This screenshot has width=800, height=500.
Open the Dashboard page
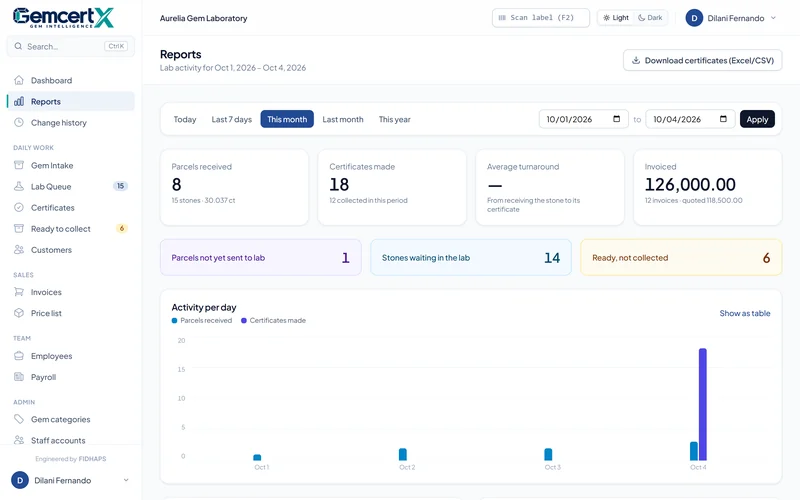pyautogui.click(x=71, y=80)
